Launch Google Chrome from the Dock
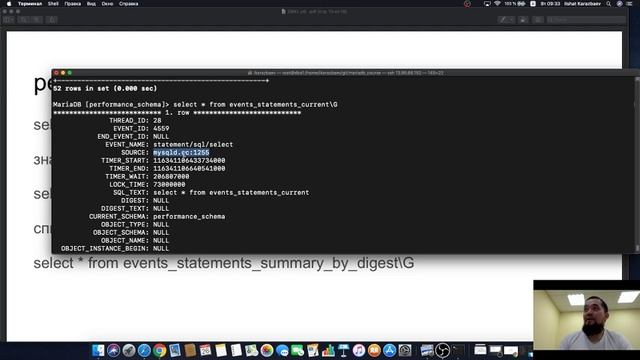 pyautogui.click(x=160, y=350)
